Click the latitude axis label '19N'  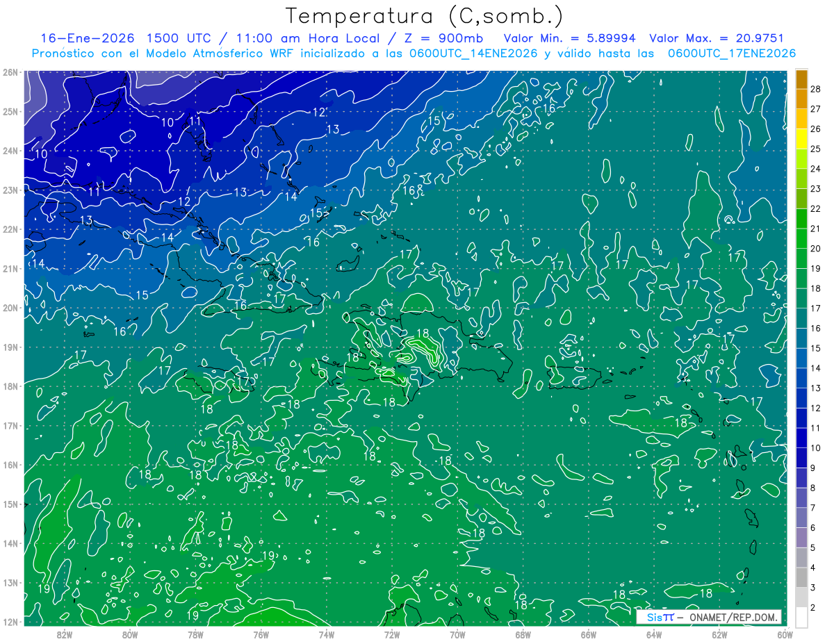(10, 347)
